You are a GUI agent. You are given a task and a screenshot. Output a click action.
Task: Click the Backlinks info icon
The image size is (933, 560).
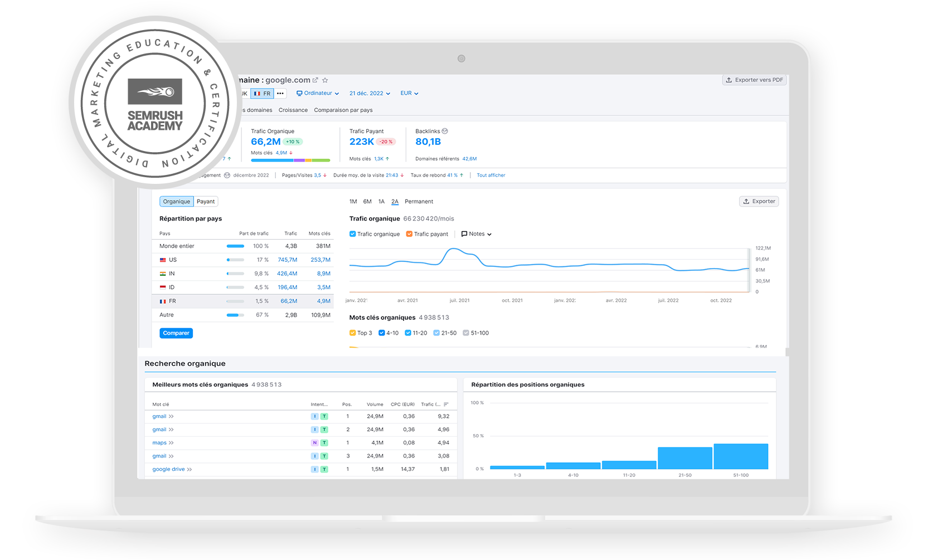click(445, 132)
